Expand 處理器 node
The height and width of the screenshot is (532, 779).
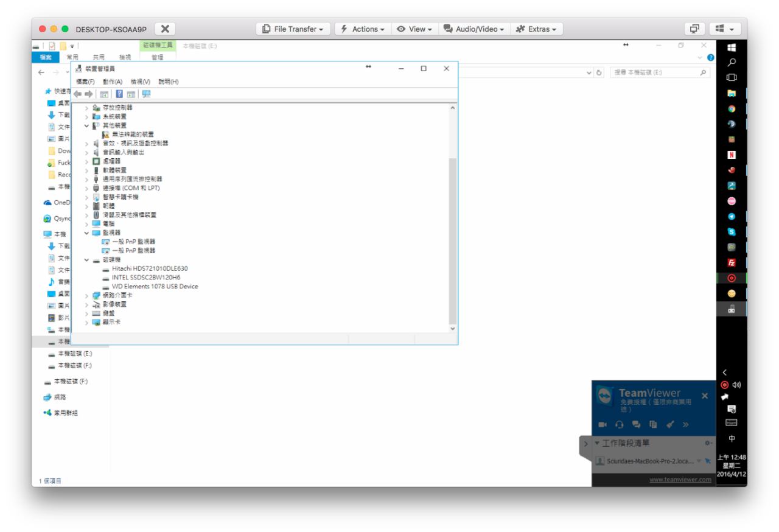click(x=87, y=161)
